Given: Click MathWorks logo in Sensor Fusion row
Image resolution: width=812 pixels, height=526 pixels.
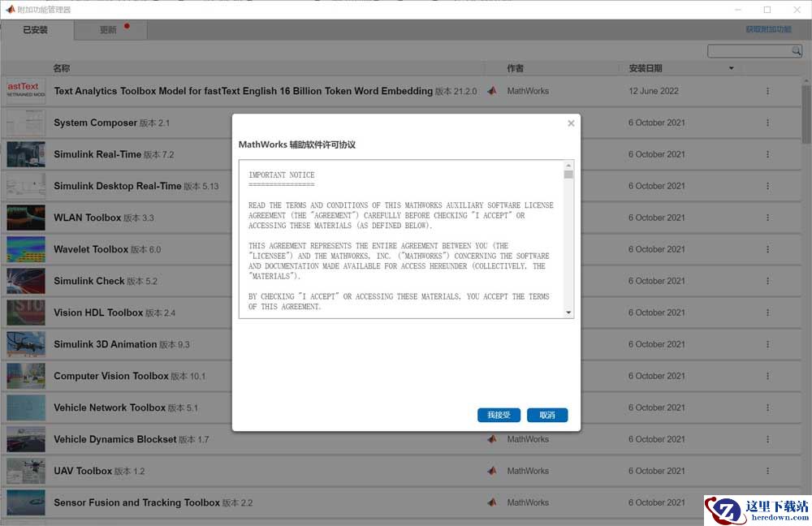Looking at the screenshot, I should click(x=492, y=502).
